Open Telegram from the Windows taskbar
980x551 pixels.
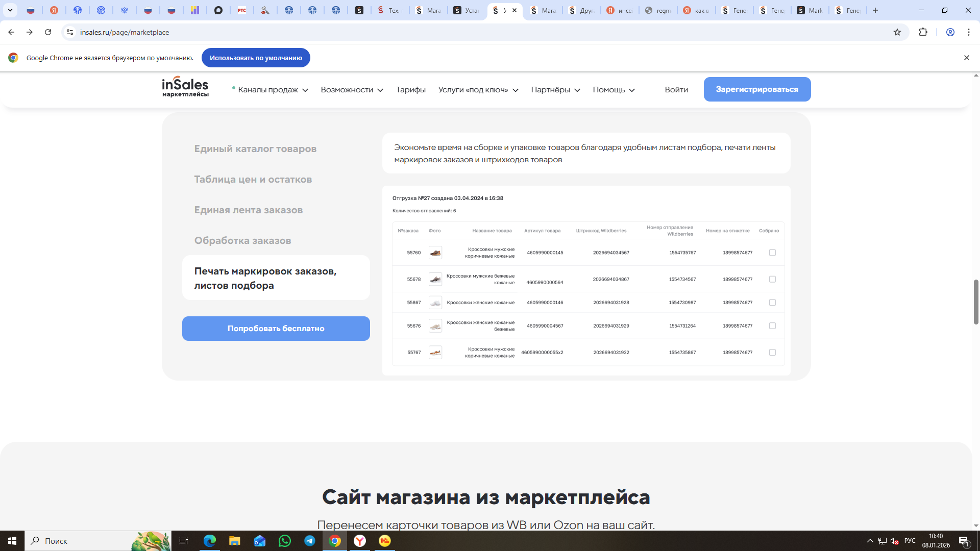(310, 541)
